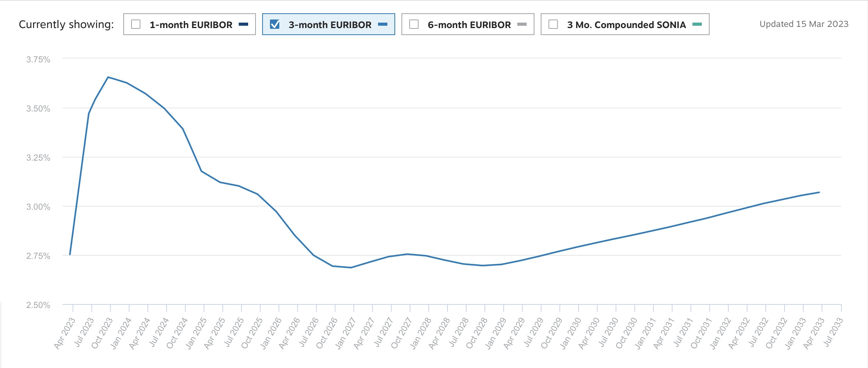Click the 3.50% y-axis label
868x368 pixels.
pos(38,109)
